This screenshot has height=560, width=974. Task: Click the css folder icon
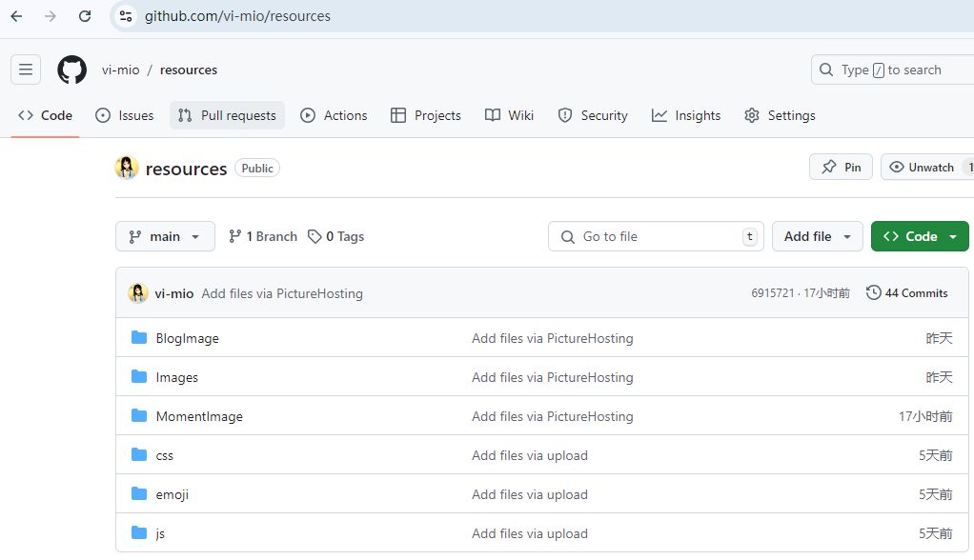(x=139, y=455)
